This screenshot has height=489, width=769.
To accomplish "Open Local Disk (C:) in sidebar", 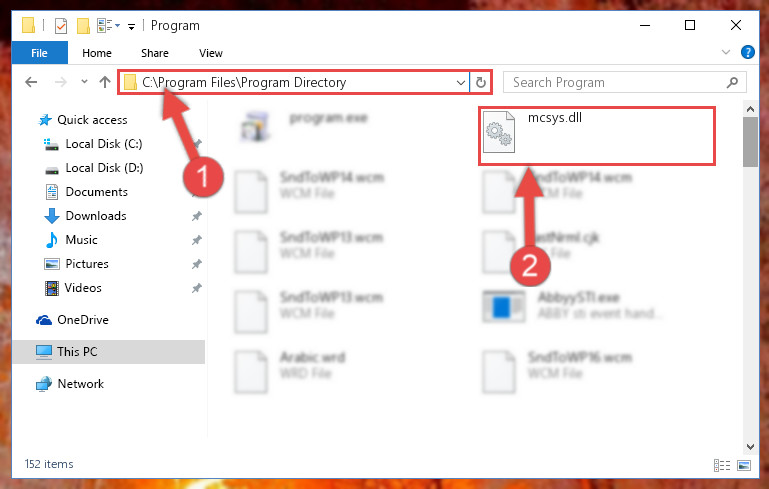I will (x=103, y=144).
